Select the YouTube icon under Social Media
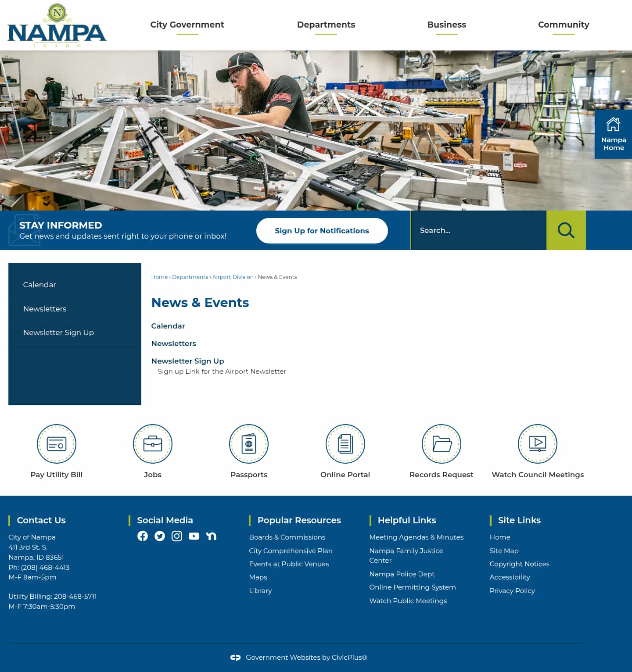The width and height of the screenshot is (632, 672). (194, 536)
